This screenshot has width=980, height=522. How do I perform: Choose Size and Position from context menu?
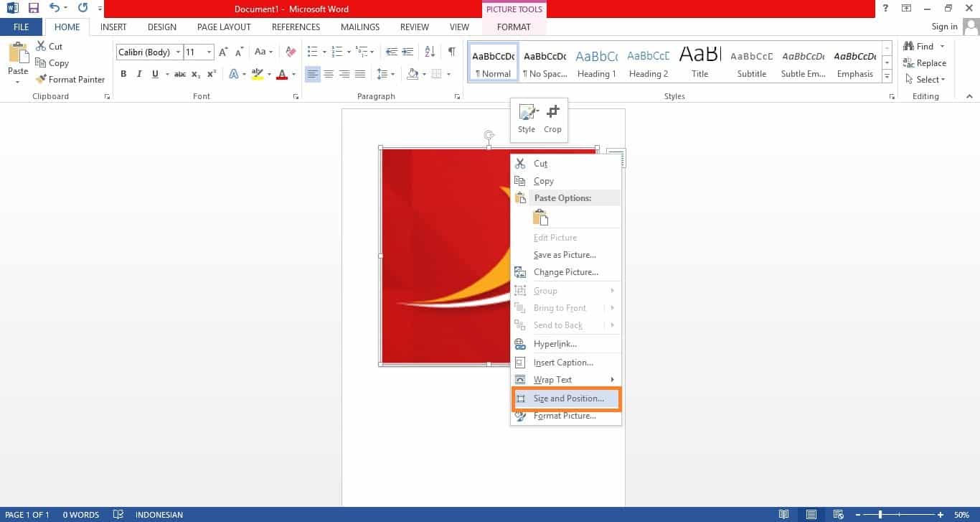567,399
